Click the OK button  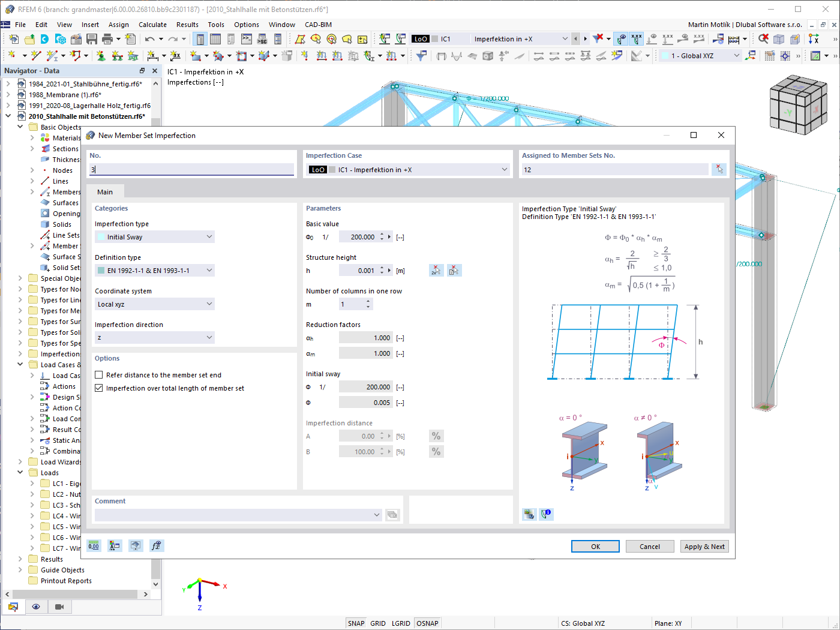coord(595,547)
